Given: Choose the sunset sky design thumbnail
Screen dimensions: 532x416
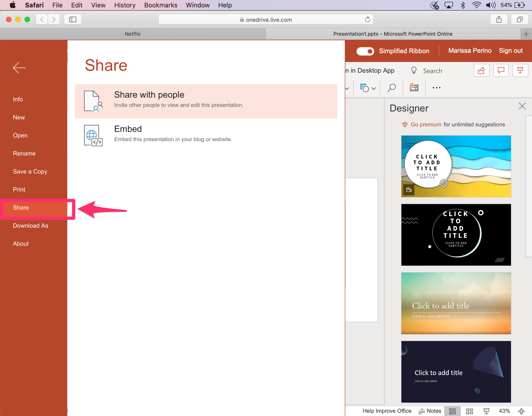Looking at the screenshot, I should point(456,303).
